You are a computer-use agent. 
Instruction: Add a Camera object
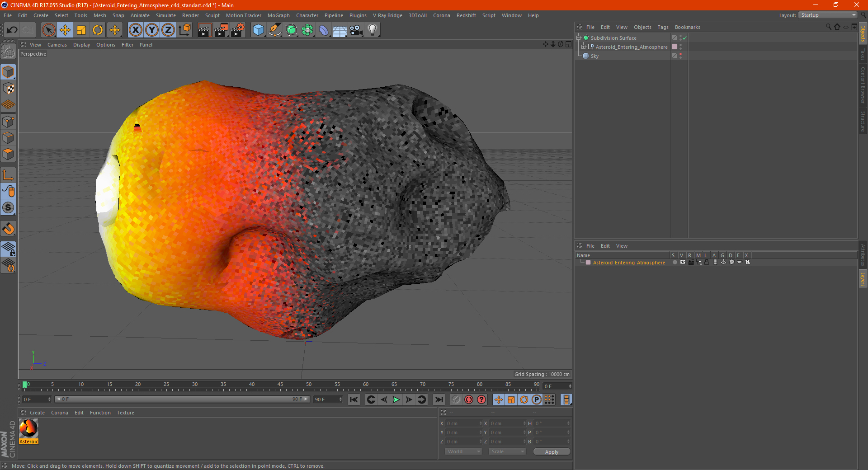point(356,30)
